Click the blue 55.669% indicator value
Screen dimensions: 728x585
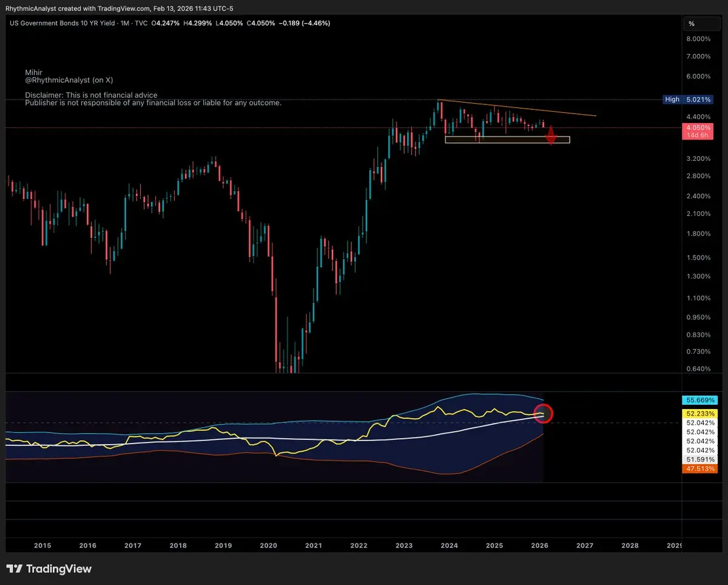[x=700, y=401]
